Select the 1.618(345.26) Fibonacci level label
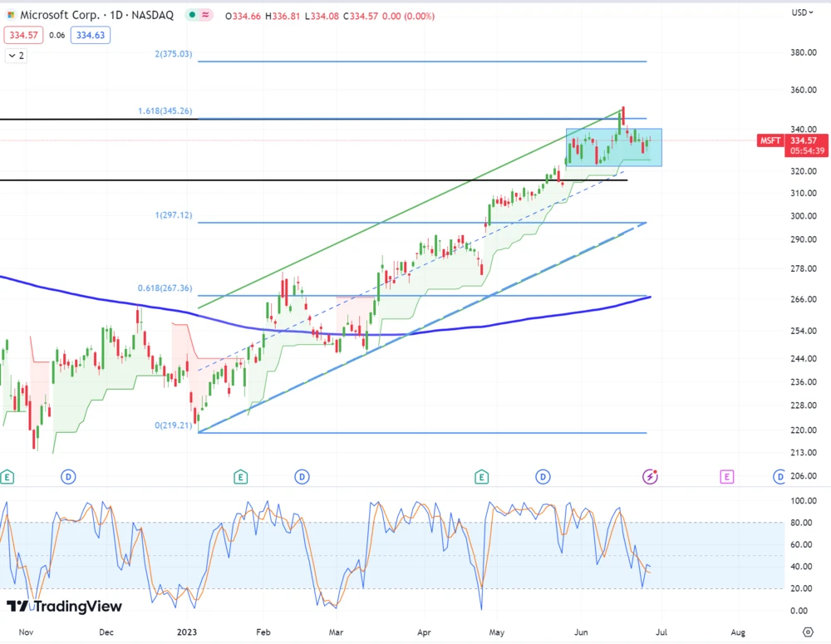 pyautogui.click(x=165, y=111)
